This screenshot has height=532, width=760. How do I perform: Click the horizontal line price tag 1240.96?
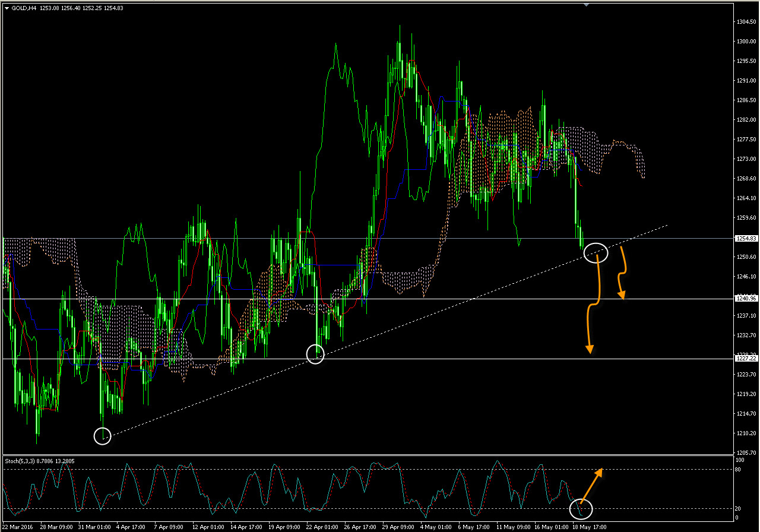[746, 299]
